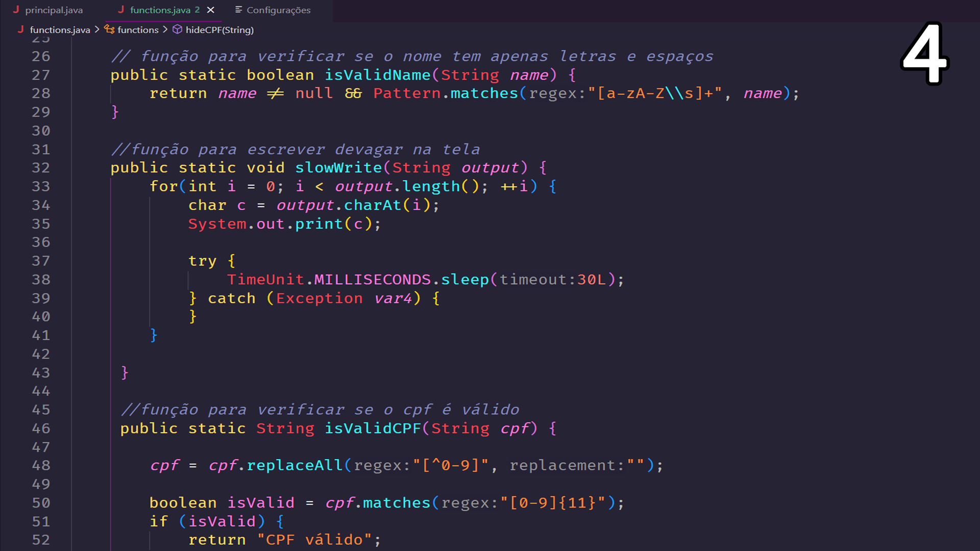Click line number 27 in the gutter

tap(41, 75)
